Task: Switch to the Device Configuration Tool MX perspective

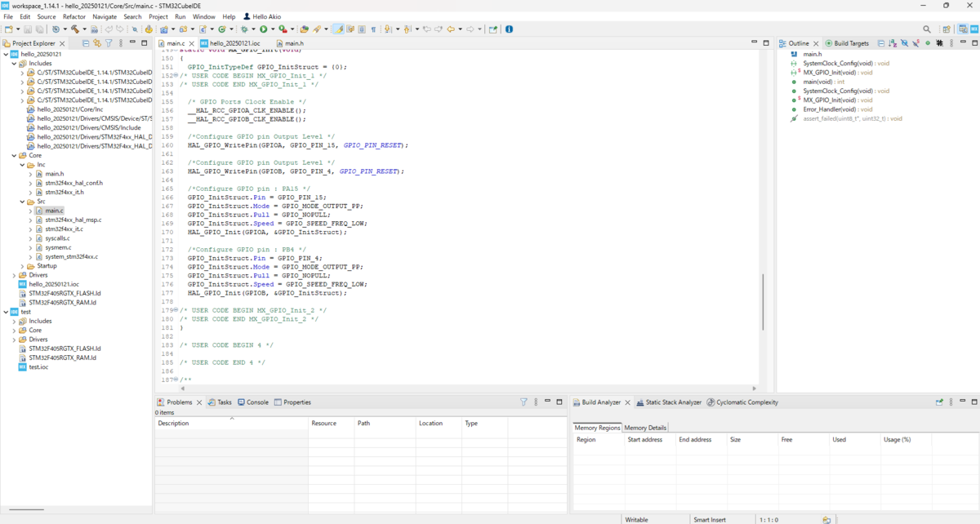Action: [973, 29]
